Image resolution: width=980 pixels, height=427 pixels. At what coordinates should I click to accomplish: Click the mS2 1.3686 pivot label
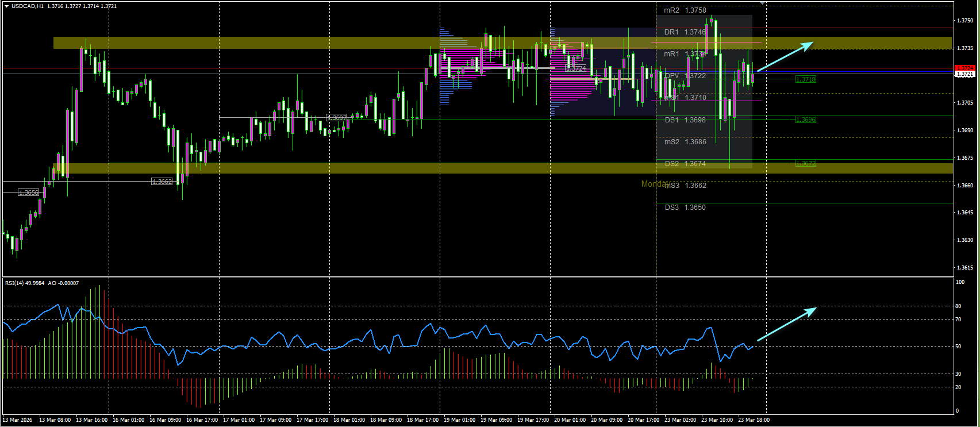(x=685, y=142)
